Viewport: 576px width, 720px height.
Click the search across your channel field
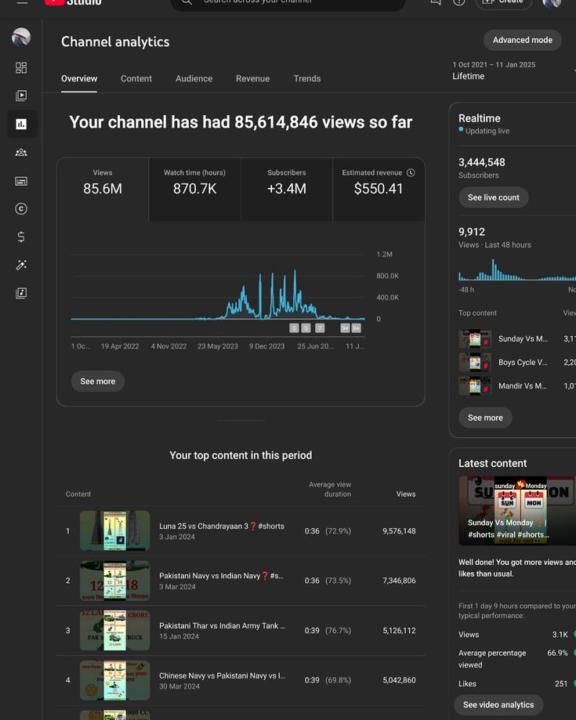point(288,4)
